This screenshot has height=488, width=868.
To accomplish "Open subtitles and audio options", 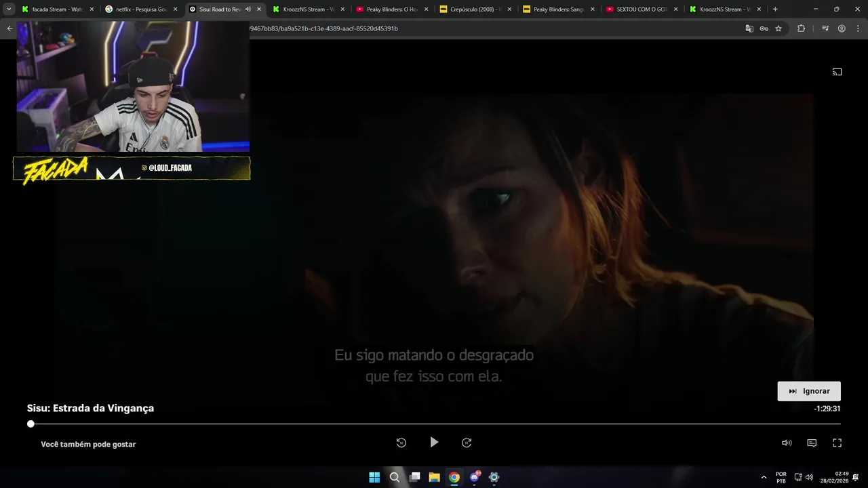I will (812, 443).
